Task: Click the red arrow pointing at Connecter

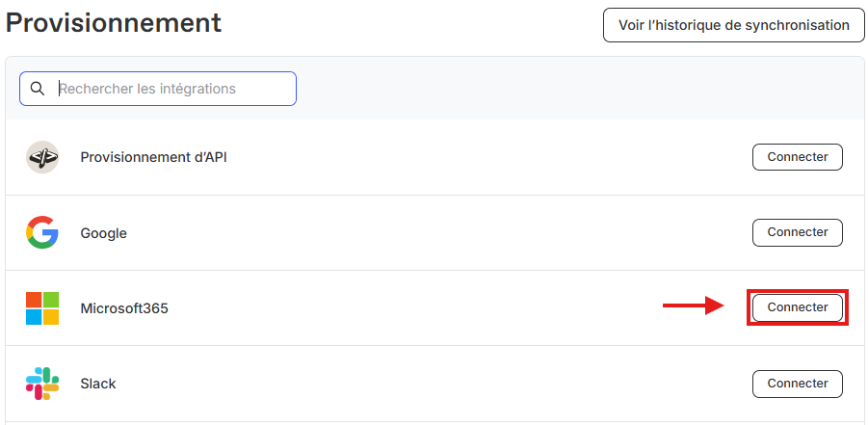Action: [x=693, y=306]
